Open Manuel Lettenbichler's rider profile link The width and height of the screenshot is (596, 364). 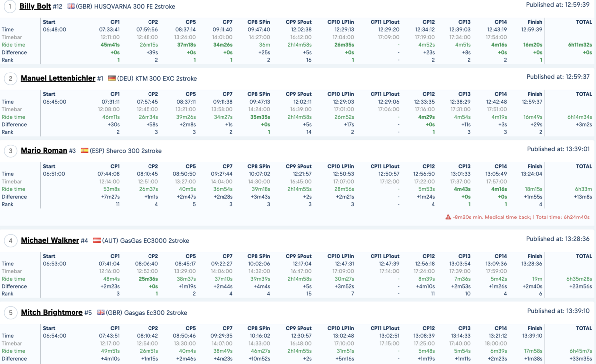(58, 78)
